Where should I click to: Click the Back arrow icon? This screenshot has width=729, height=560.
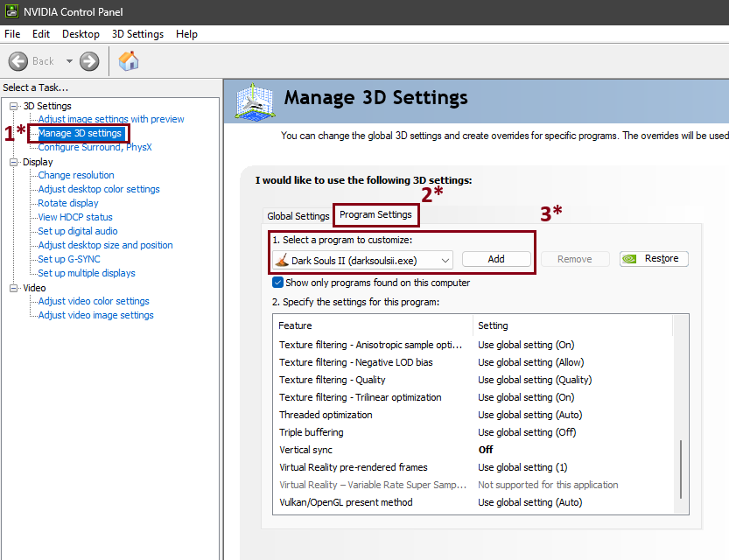point(18,61)
